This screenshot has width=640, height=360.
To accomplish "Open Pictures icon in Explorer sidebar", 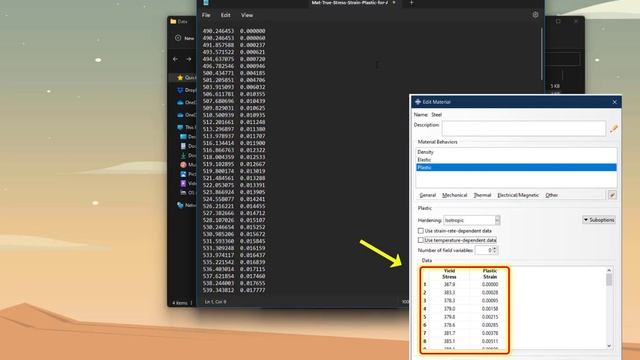I will click(183, 174).
